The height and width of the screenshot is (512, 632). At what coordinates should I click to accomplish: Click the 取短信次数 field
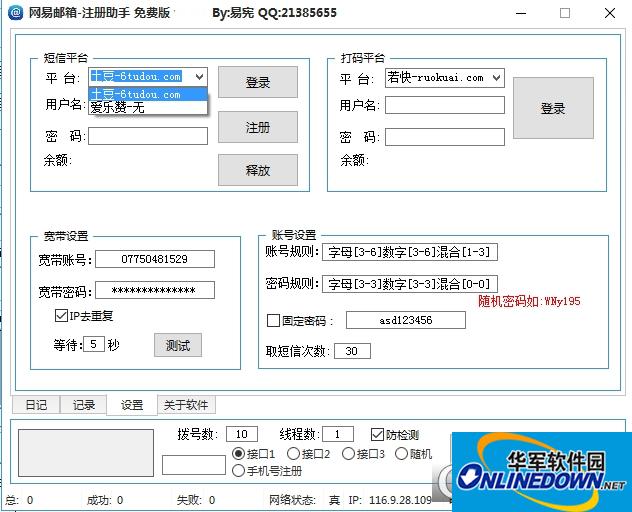[352, 351]
